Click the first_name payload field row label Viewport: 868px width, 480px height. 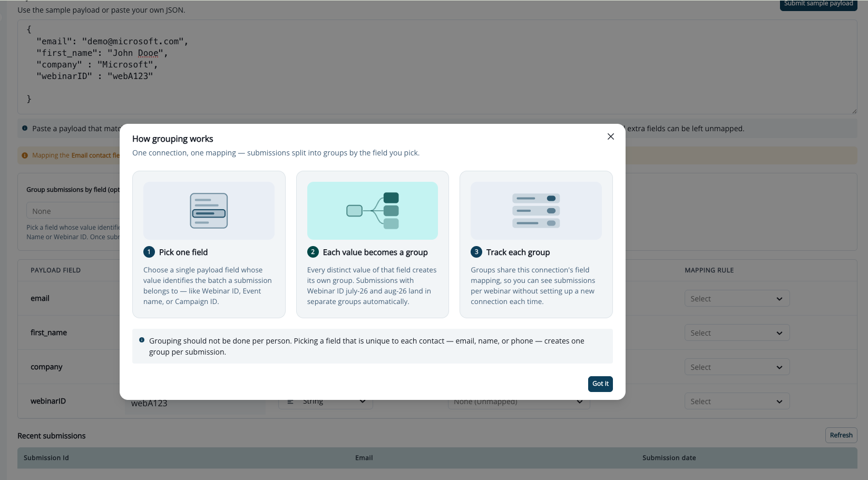[x=48, y=332]
